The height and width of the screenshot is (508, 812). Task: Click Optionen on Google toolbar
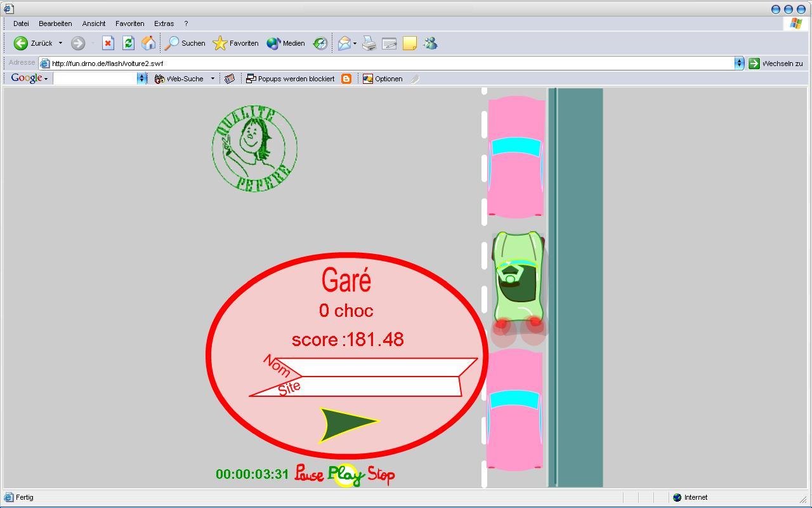click(x=383, y=79)
